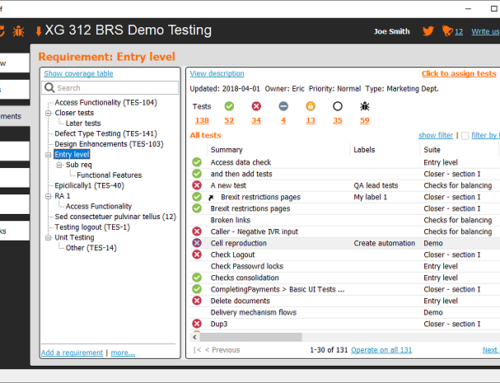Click the orange bug icon in header
This screenshot has height=383, width=500.
[18, 31]
